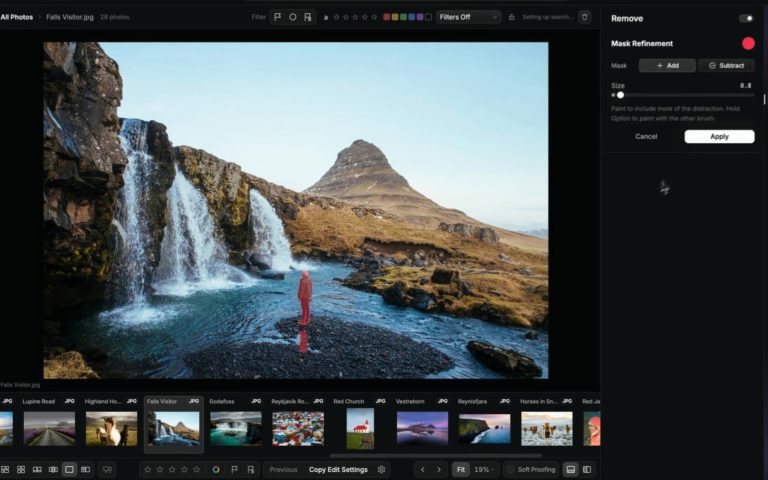Click the red Mask Refinement overlay color

click(748, 44)
